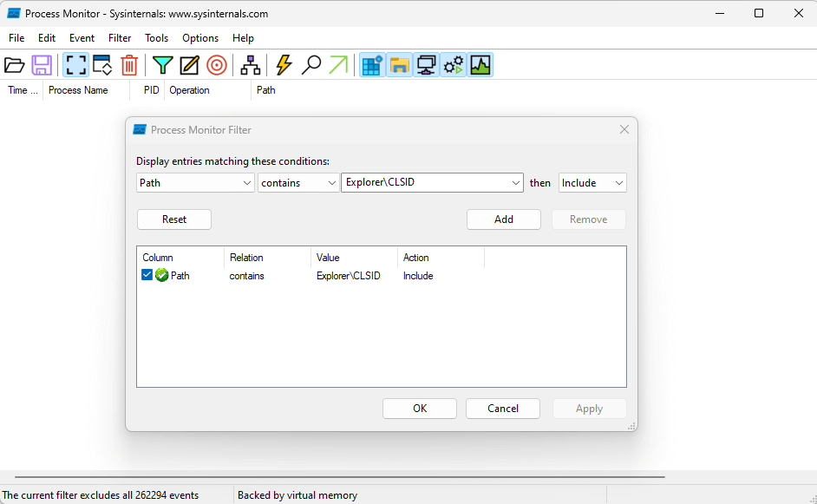
Task: Open Find with the magnifier icon
Action: coord(311,65)
